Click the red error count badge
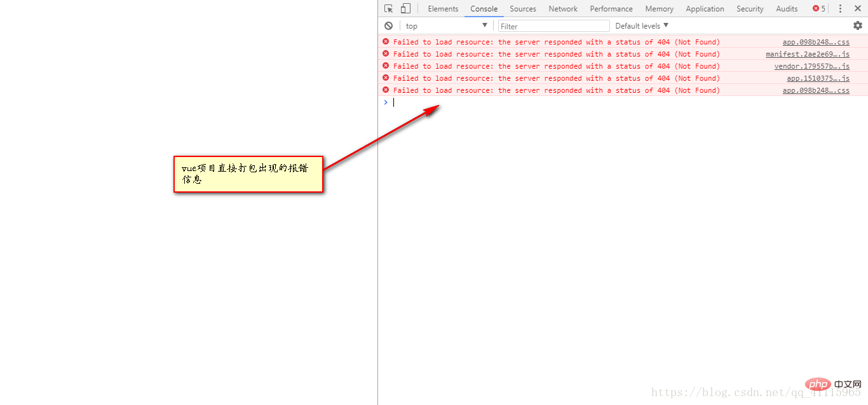The image size is (868, 405). [x=819, y=9]
